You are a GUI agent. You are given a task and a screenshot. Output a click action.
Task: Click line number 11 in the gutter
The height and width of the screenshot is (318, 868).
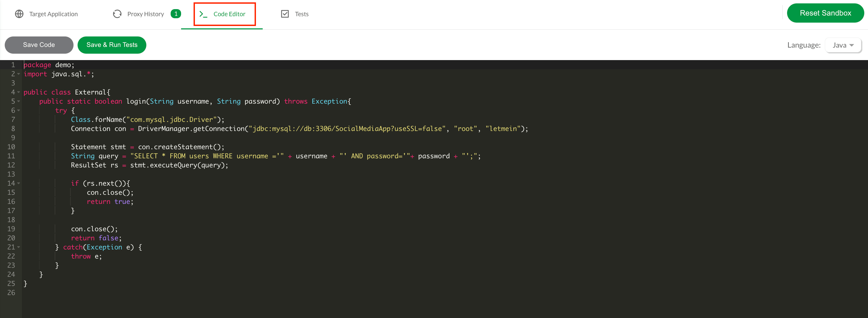[11, 156]
